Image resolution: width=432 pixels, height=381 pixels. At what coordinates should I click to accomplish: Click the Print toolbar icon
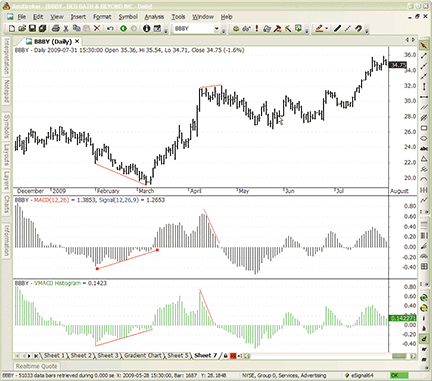tap(56, 29)
